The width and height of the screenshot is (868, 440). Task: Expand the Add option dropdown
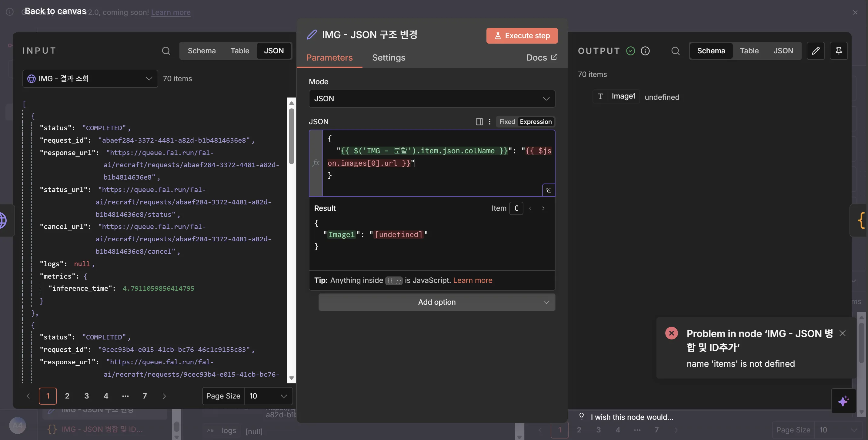[x=437, y=302]
